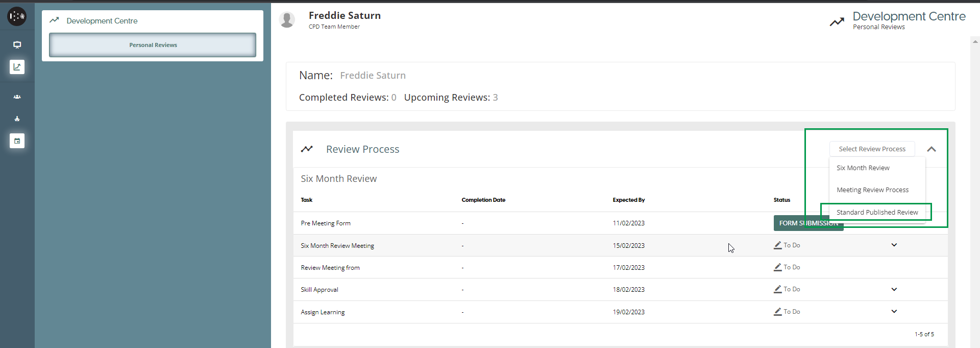Click the Personal Reviews button
The height and width of the screenshot is (348, 980).
(153, 45)
